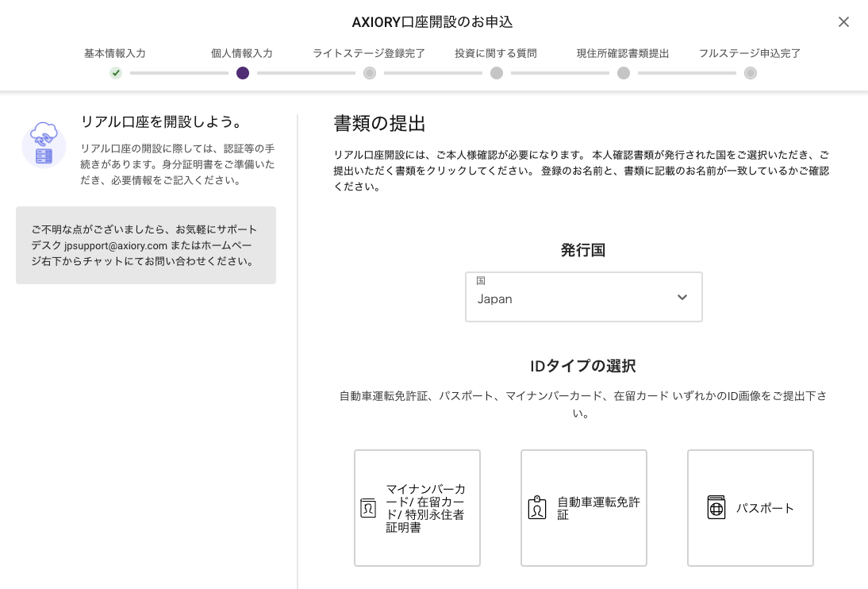Click the step dot under 現住所確認書類提出
The image size is (868, 589).
(x=624, y=73)
